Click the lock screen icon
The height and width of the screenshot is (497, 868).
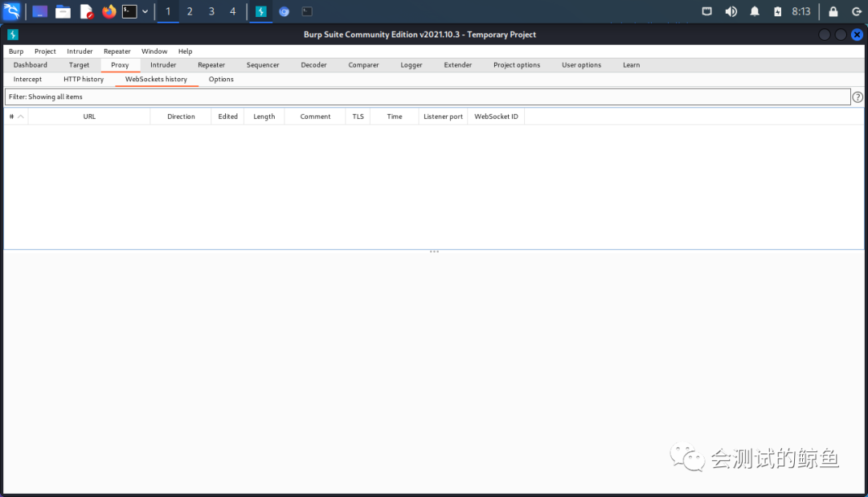[x=833, y=11]
